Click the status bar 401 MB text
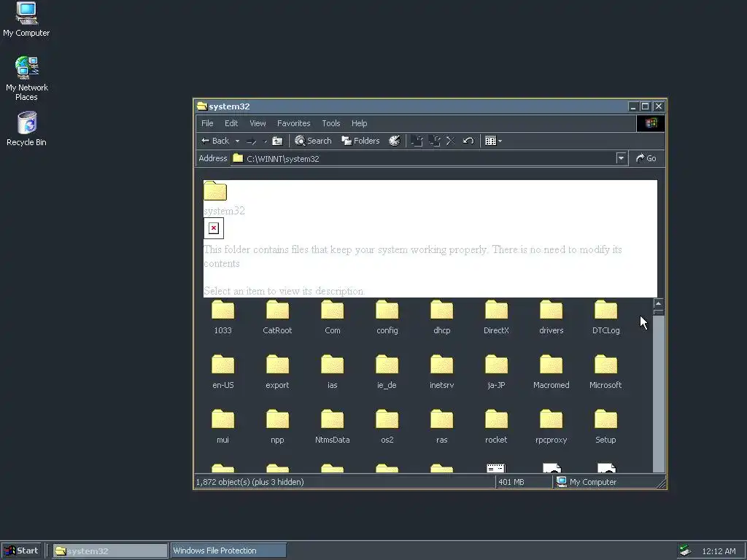 pyautogui.click(x=511, y=482)
